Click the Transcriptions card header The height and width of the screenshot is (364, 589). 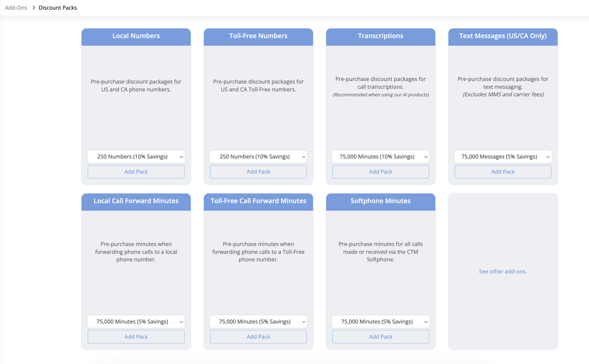click(x=380, y=36)
